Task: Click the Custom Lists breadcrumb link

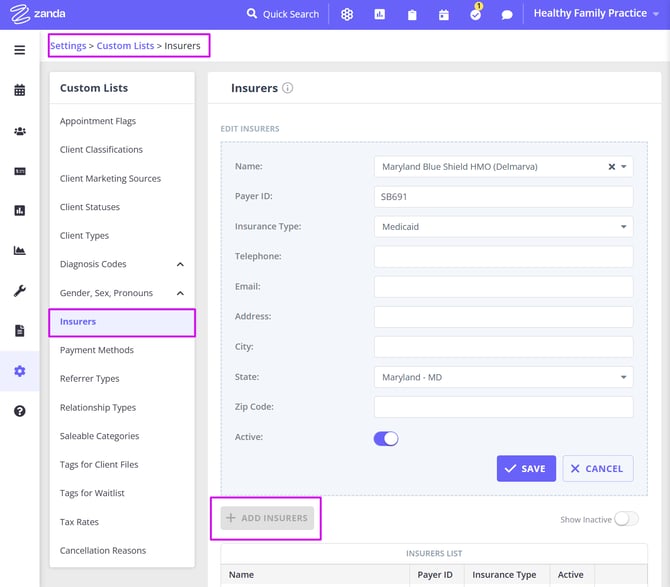Action: [x=125, y=46]
